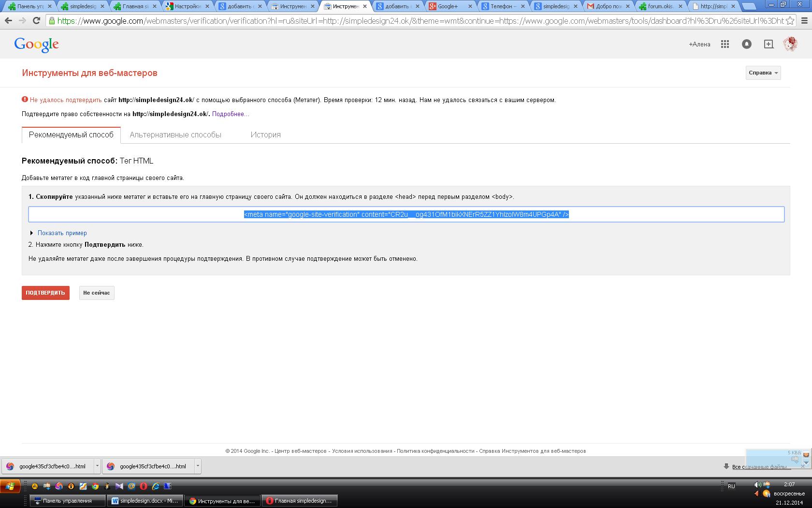Click the taskbar clock showing 2:07
This screenshot has width=812, height=508.
[x=789, y=484]
